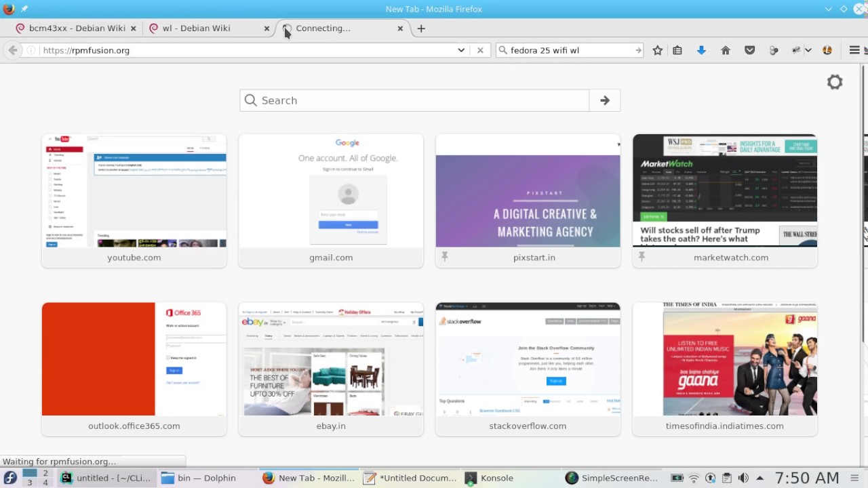Switch to bin — Dolphin in taskbar

point(207,478)
